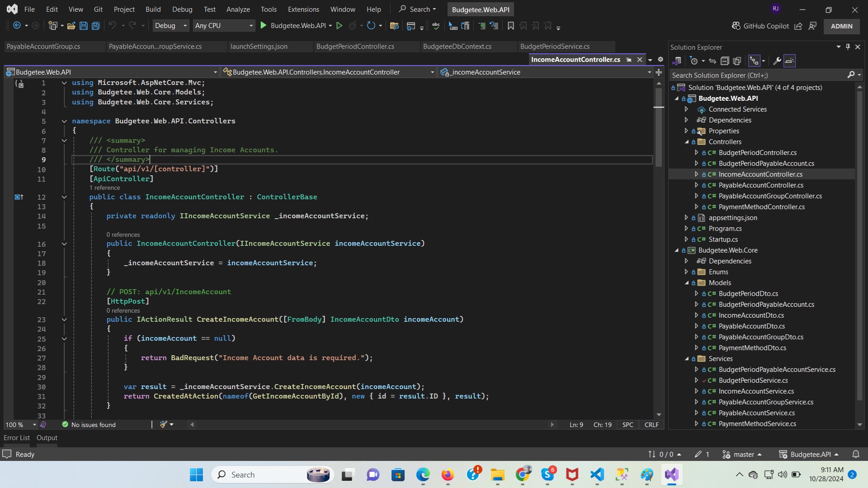Open the Any CPU platform dropdown
This screenshot has width=868, height=488.
[x=251, y=26]
